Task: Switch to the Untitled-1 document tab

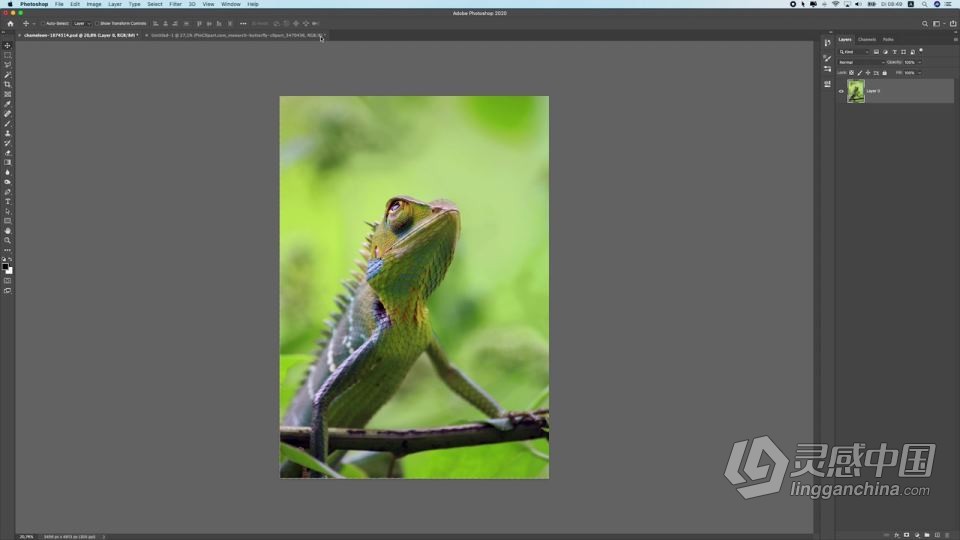Action: [x=237, y=36]
